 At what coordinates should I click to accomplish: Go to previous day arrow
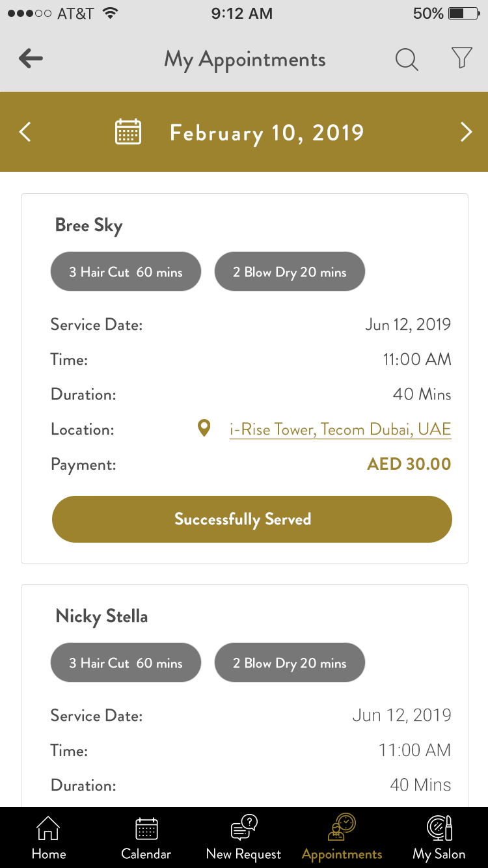click(x=25, y=132)
